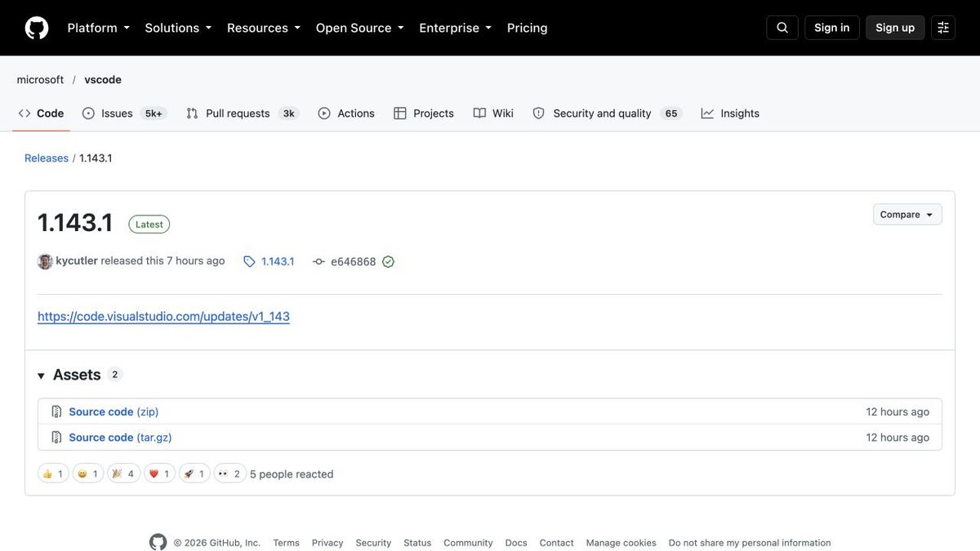Download Source code (zip) file

114,412
